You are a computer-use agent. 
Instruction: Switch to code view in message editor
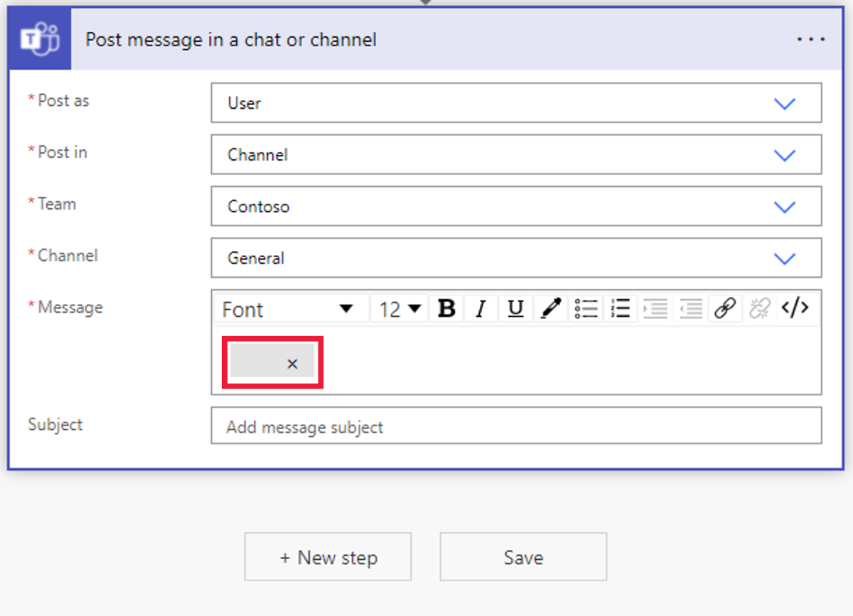(x=794, y=309)
